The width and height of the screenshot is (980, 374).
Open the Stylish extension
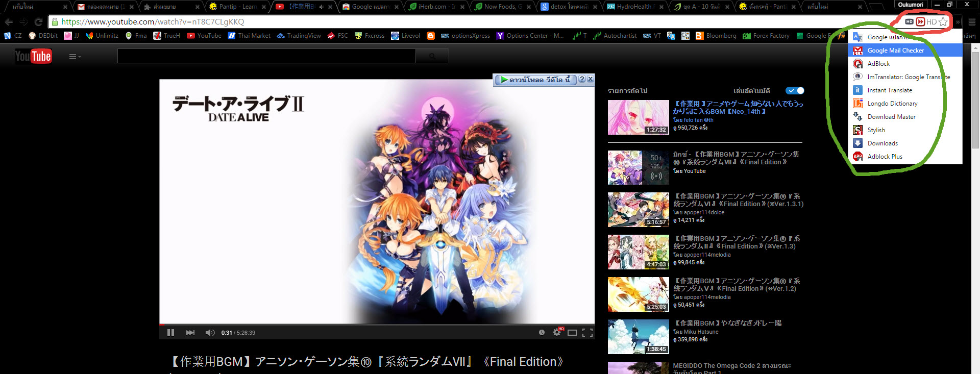pyautogui.click(x=904, y=130)
